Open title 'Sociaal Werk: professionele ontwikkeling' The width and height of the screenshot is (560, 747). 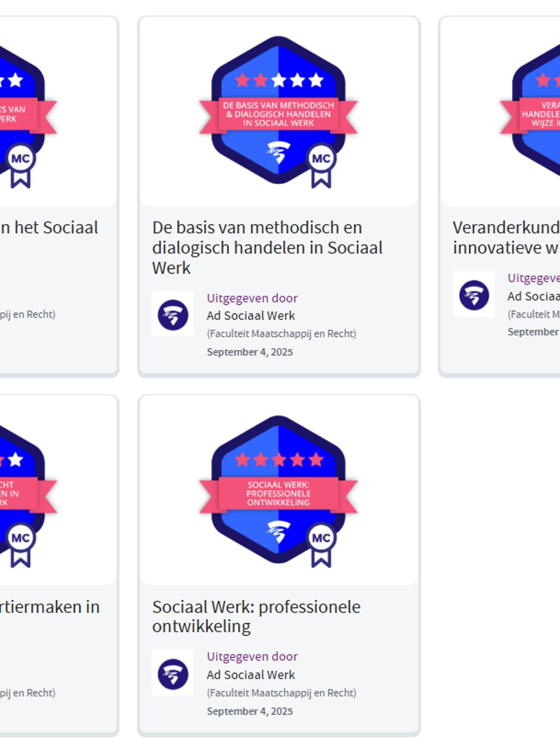click(256, 616)
